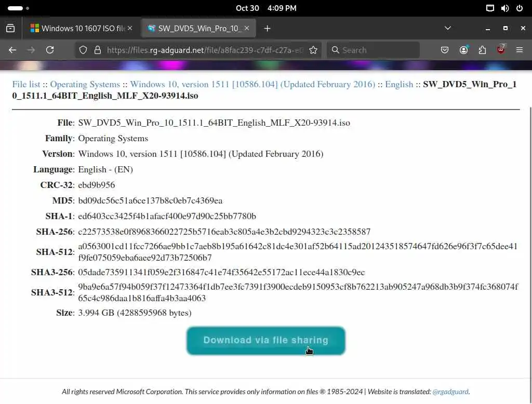Minimize the Firefox window
This screenshot has height=404, width=532.
tap(488, 29)
